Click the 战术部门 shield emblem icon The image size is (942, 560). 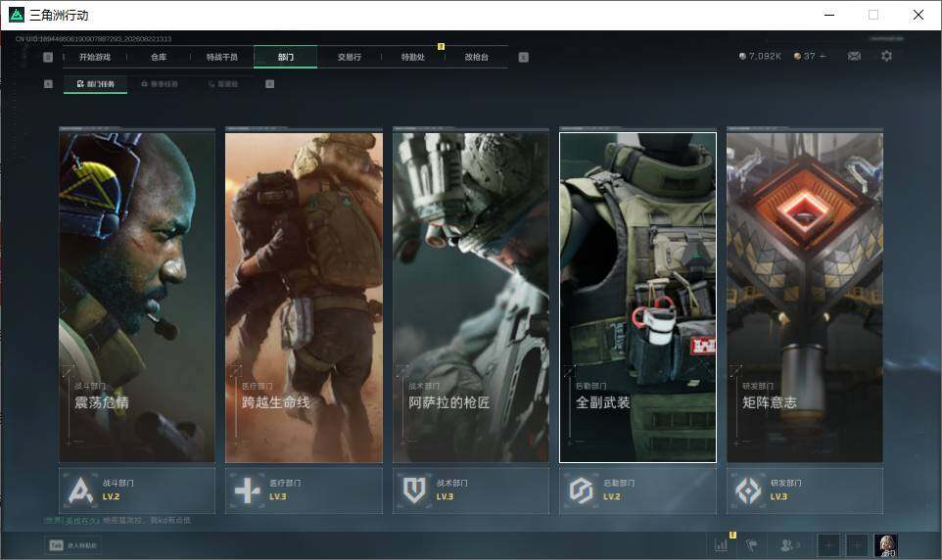point(414,490)
